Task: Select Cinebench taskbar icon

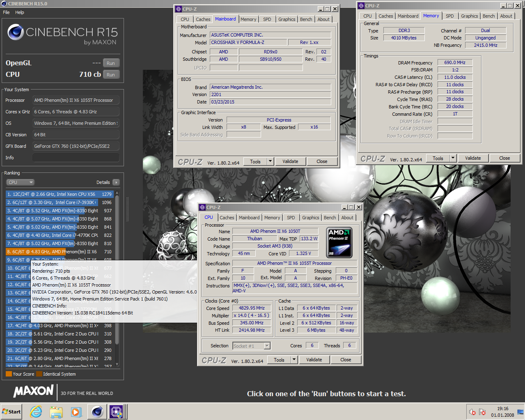Action: coord(97,411)
